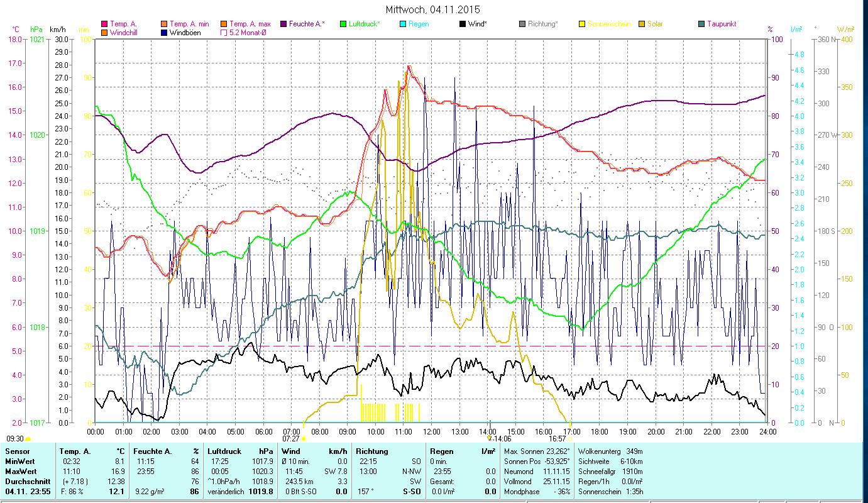The height and width of the screenshot is (503, 868).
Task: Click the Taupunkt legend color square
Action: (x=701, y=24)
